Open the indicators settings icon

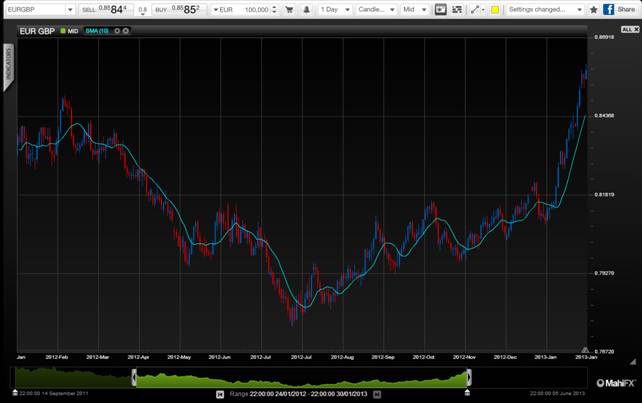(457, 9)
